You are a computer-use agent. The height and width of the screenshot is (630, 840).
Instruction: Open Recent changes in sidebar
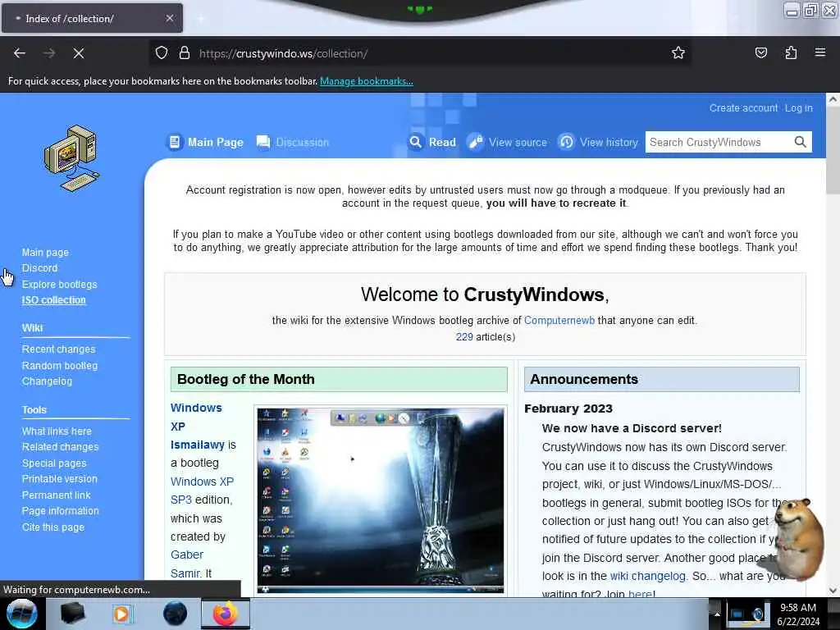pos(58,349)
